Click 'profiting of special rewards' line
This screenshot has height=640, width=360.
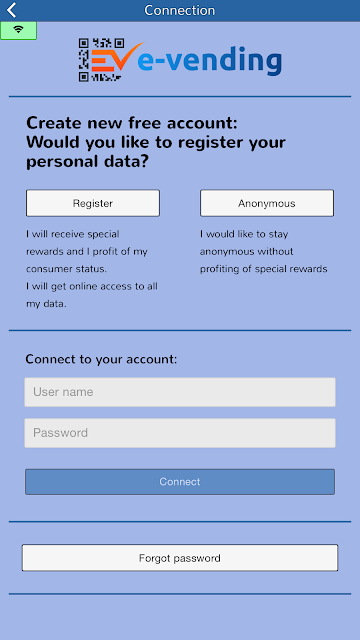pos(264,269)
